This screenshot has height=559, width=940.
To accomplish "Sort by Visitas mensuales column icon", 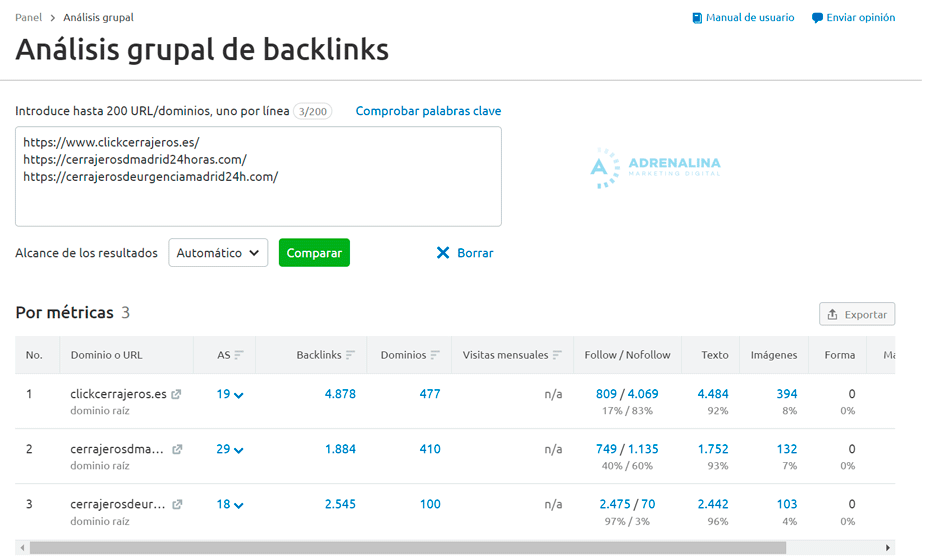I will coord(557,355).
